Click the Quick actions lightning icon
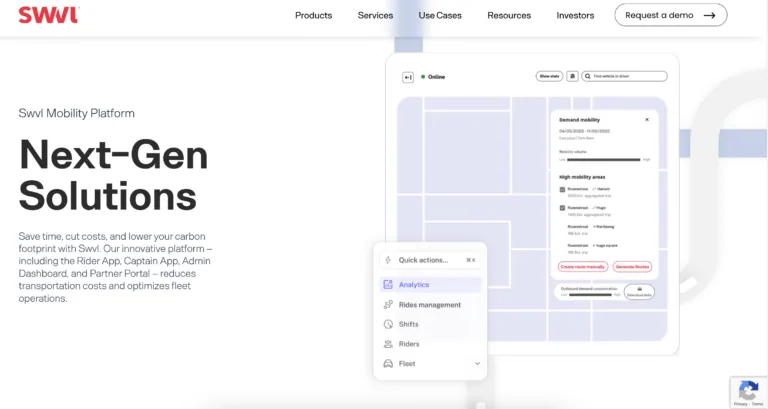Viewport: 768px width, 409px height. [x=388, y=260]
